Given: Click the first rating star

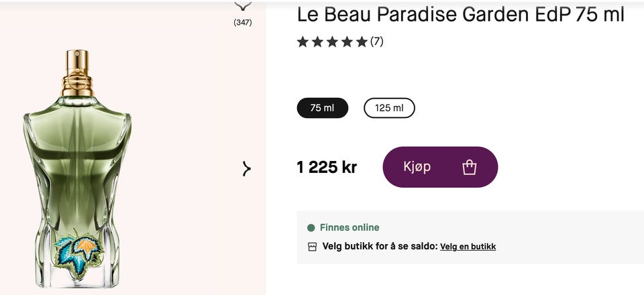Looking at the screenshot, I should pos(303,42).
